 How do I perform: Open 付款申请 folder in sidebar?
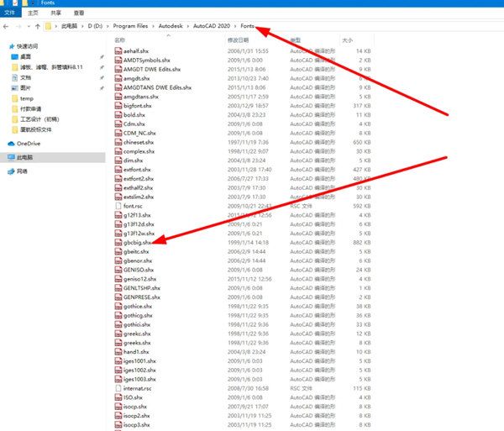[x=30, y=108]
